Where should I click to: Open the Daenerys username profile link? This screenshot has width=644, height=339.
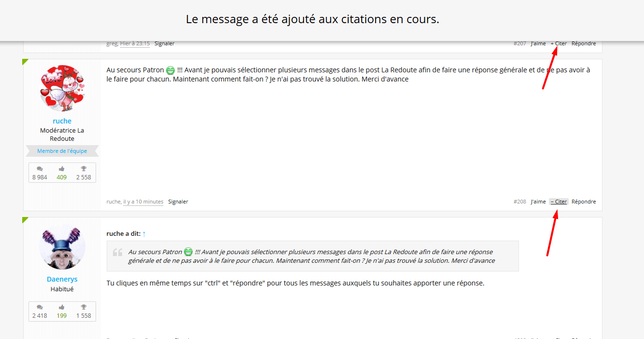(62, 279)
